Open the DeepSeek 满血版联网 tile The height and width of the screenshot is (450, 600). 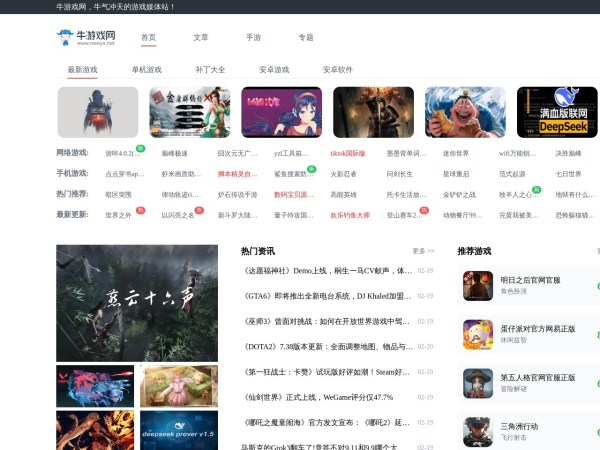pos(557,112)
